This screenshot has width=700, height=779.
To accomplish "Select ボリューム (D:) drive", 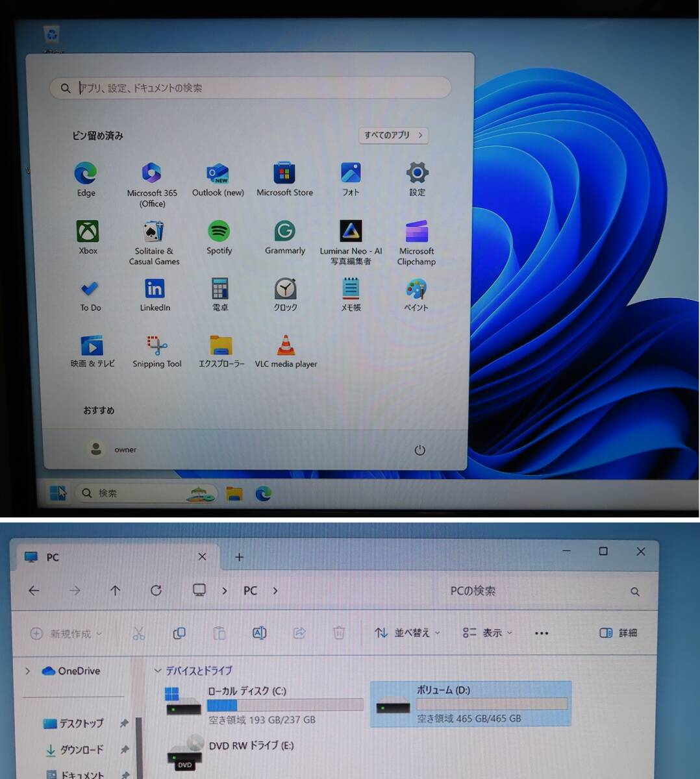I will (x=471, y=704).
